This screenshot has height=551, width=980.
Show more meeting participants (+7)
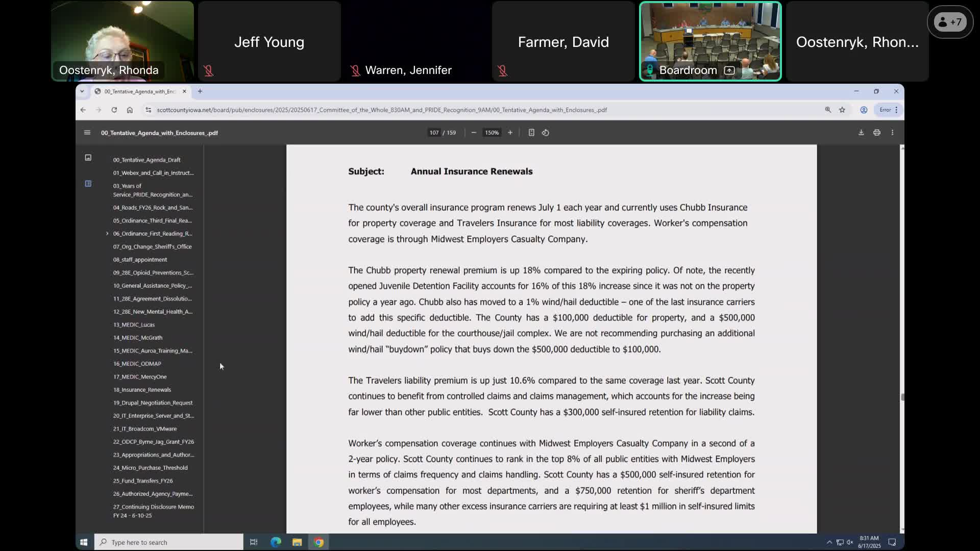[950, 22]
